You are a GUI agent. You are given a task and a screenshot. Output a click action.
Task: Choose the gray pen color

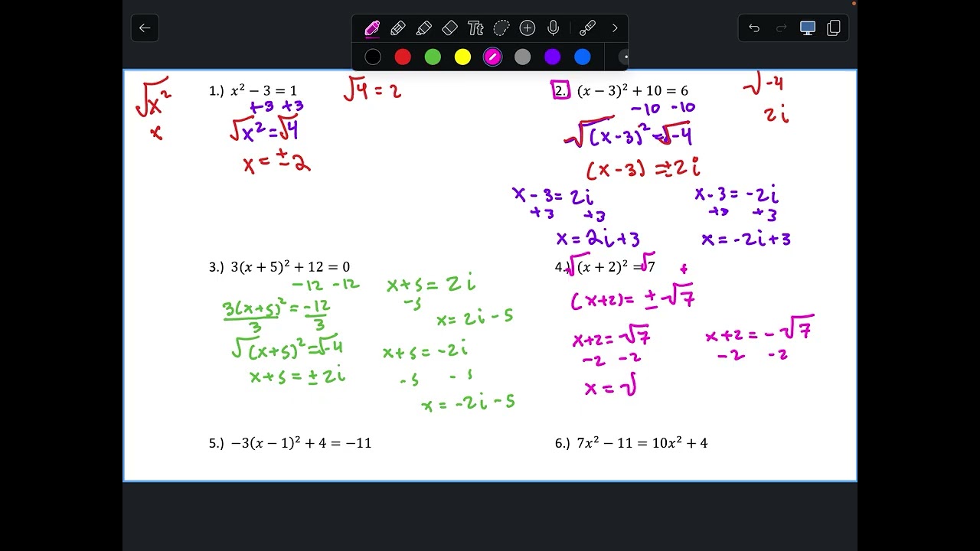click(x=522, y=57)
